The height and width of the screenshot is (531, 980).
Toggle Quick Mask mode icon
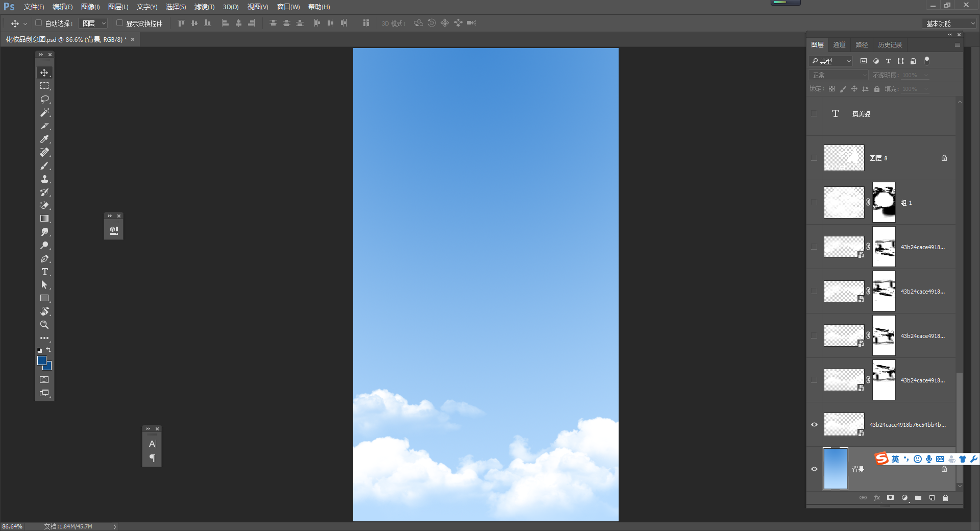pyautogui.click(x=44, y=380)
